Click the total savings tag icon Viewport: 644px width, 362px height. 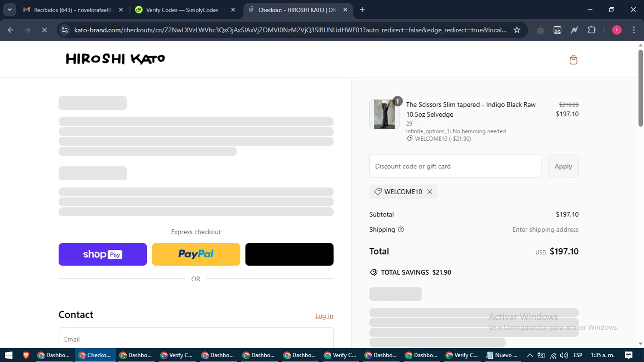pos(374,272)
